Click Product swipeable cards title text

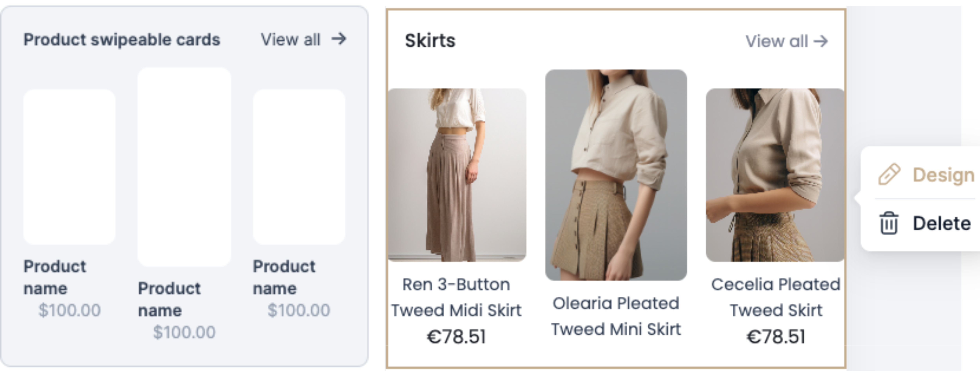coord(122,40)
